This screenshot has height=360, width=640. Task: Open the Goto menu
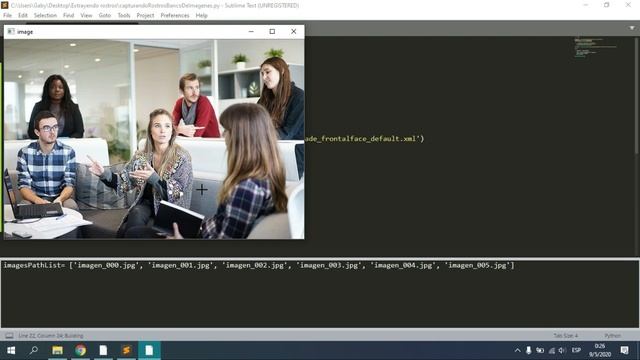[104, 15]
